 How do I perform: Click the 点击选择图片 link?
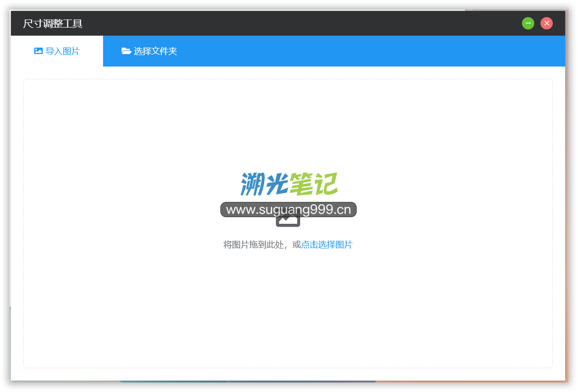pos(327,245)
